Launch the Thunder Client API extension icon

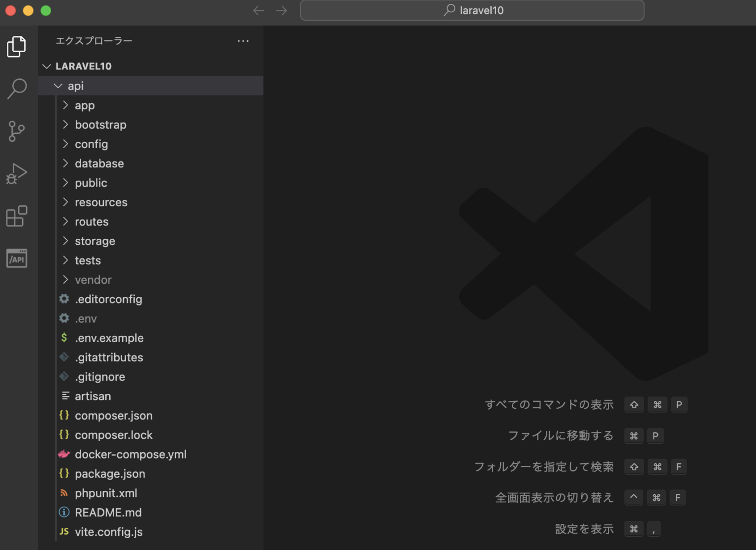17,258
